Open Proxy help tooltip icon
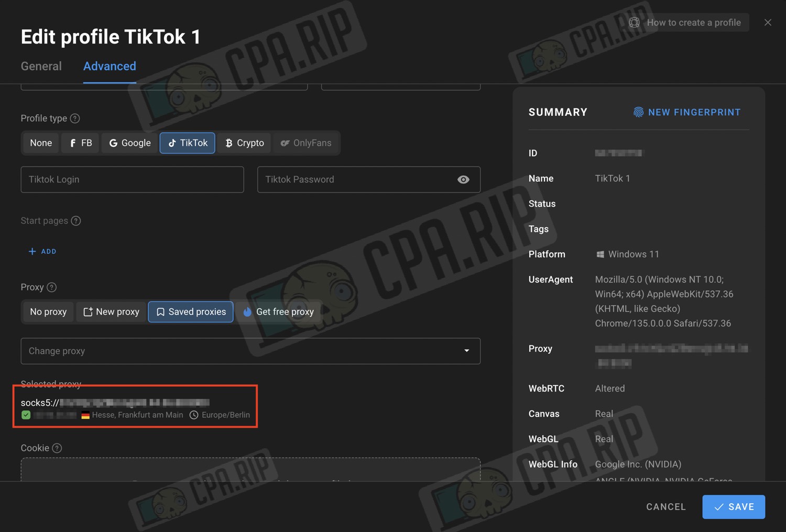This screenshot has height=532, width=786. pyautogui.click(x=51, y=287)
